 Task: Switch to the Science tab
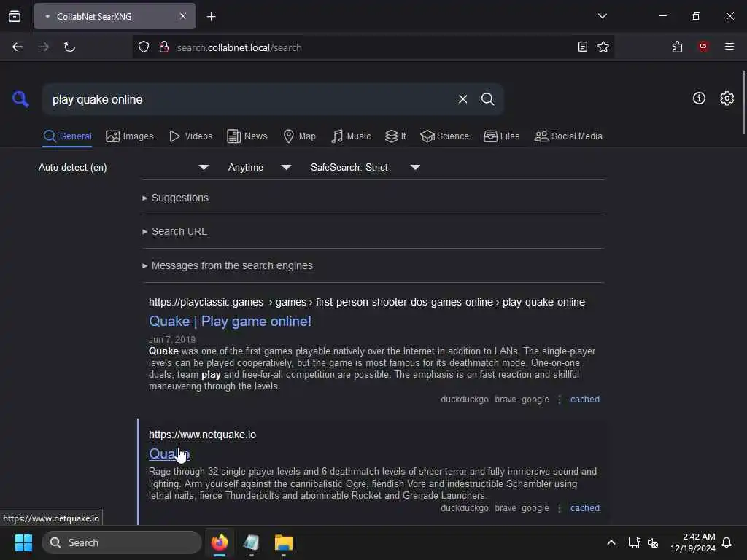tap(444, 136)
